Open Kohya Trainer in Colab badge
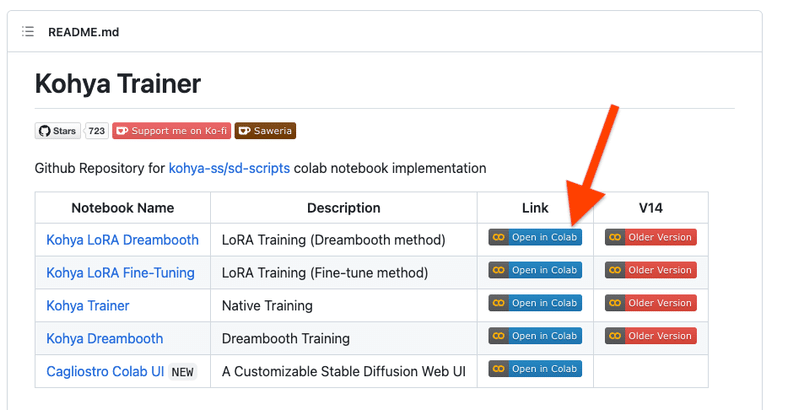Viewport: 800px width, 410px height. pyautogui.click(x=535, y=303)
